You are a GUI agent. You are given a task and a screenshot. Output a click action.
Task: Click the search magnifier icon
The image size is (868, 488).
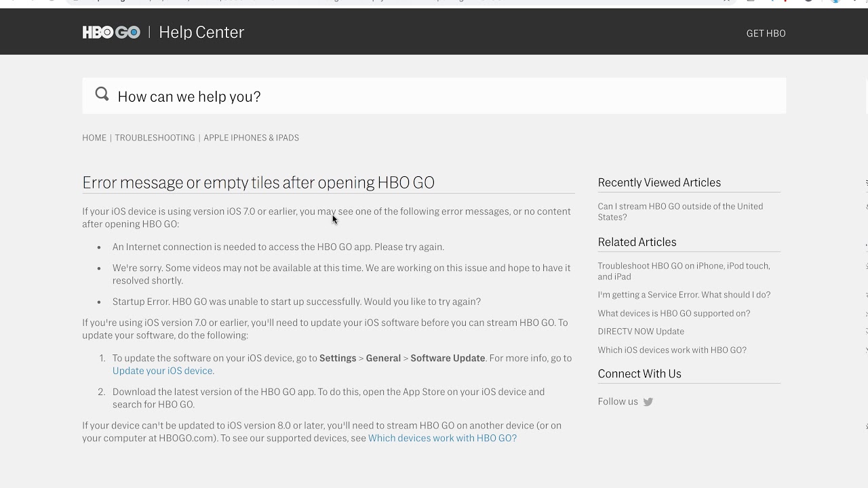[102, 94]
